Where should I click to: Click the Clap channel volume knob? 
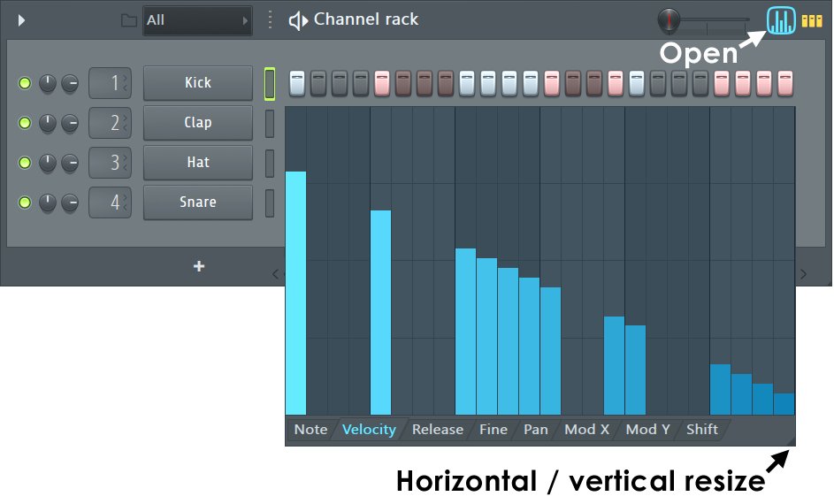pos(70,123)
